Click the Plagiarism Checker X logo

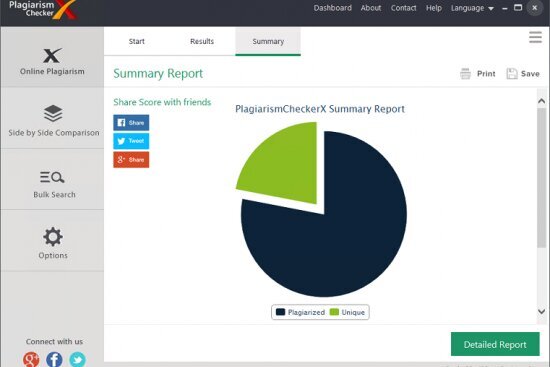tap(42, 9)
